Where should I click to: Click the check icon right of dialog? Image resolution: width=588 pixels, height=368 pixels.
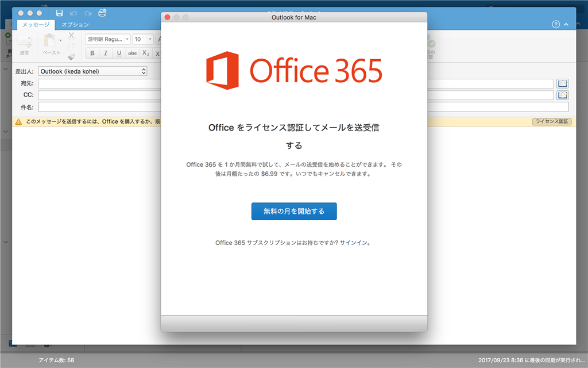tap(432, 44)
